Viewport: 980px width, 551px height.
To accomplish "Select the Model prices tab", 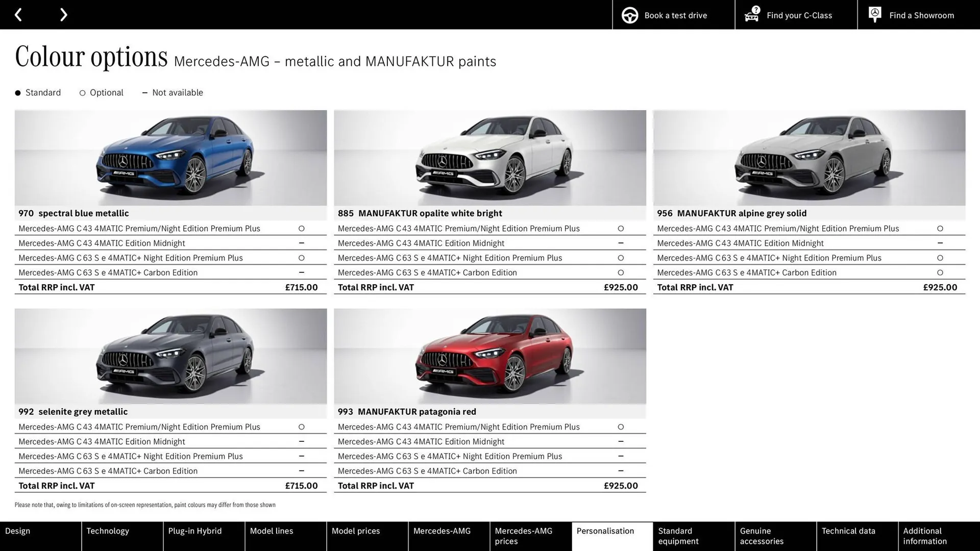I will (356, 531).
